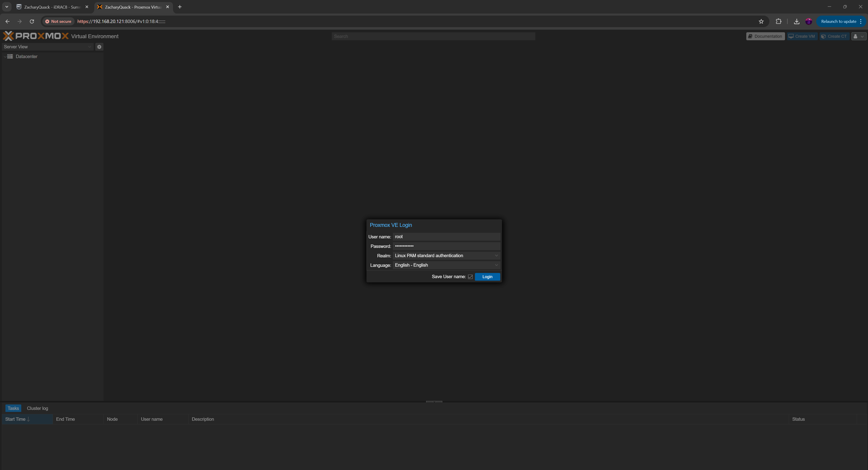
Task: Reload the Proxmox page
Action: pyautogui.click(x=32, y=21)
